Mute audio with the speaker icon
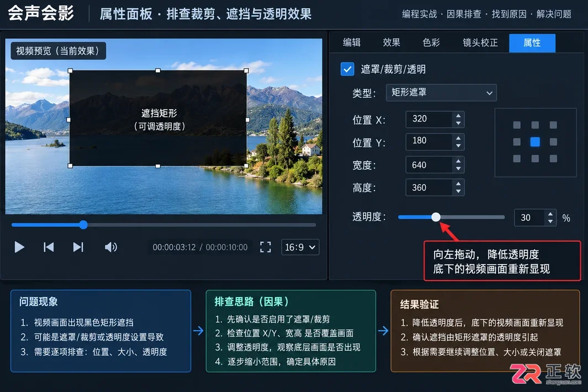 110,247
